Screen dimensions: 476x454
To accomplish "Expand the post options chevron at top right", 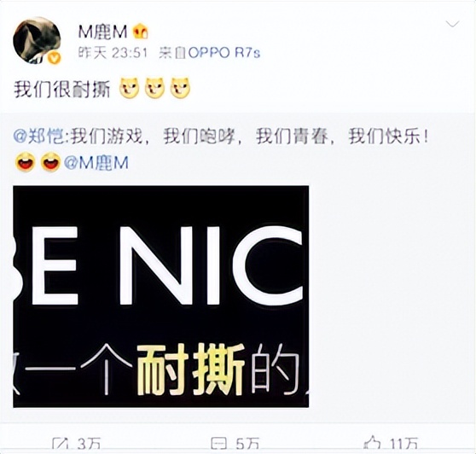I will 452,24.
